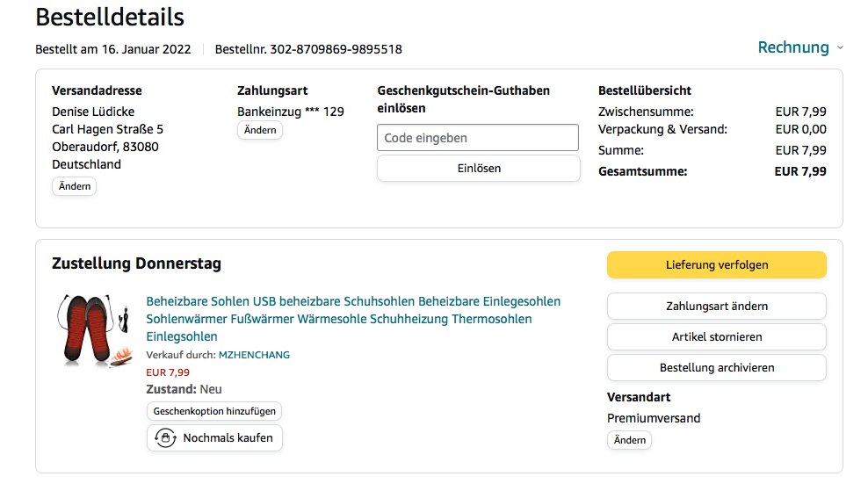Focus the Code eingeben gift card field
868x491 pixels.
click(x=478, y=138)
